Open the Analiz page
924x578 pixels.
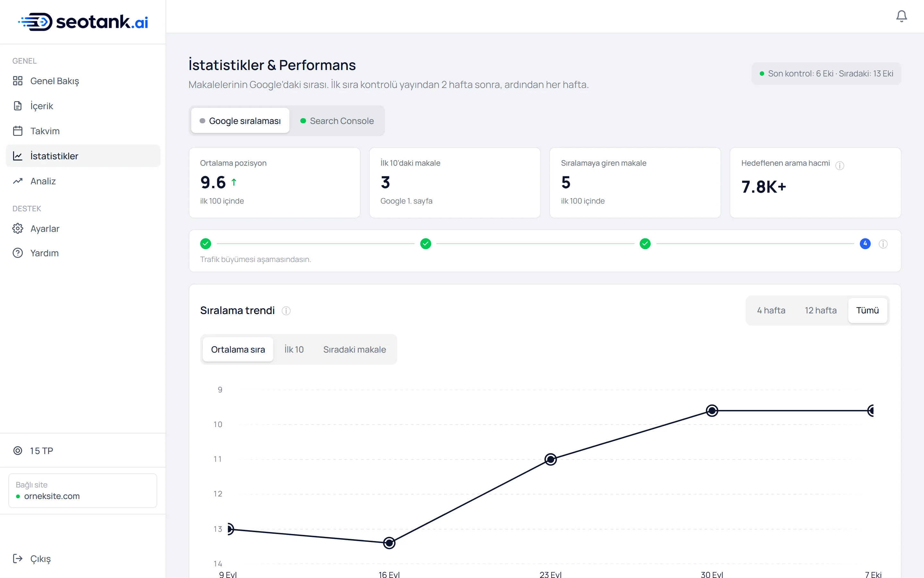83,181
